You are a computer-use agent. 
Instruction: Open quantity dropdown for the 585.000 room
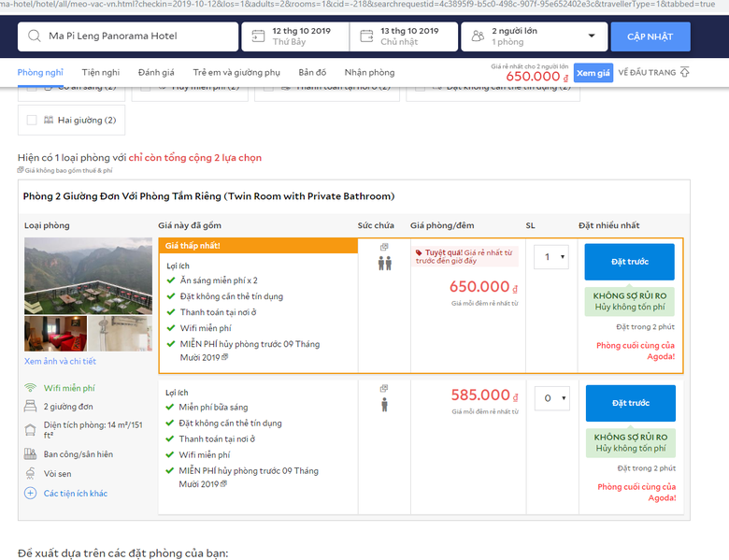[550, 398]
